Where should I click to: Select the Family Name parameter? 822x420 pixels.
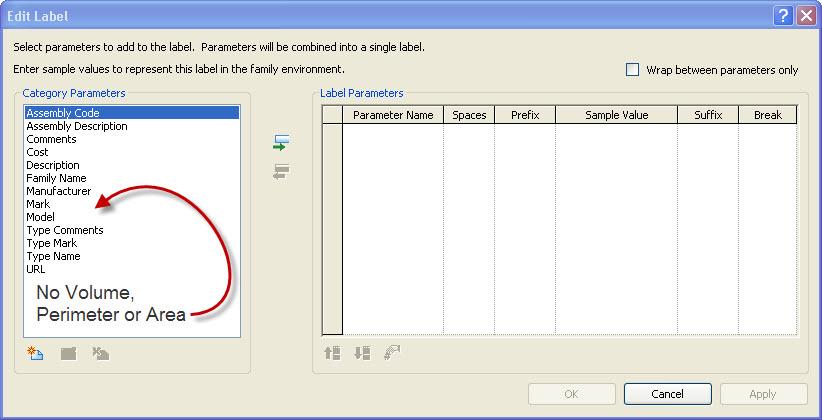click(x=132, y=178)
